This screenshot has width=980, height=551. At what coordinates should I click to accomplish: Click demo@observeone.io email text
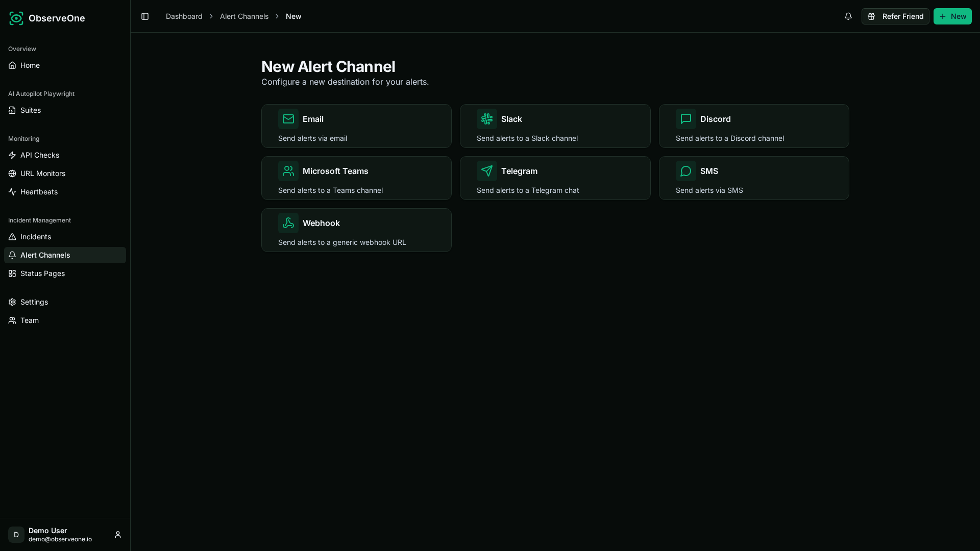pyautogui.click(x=60, y=539)
